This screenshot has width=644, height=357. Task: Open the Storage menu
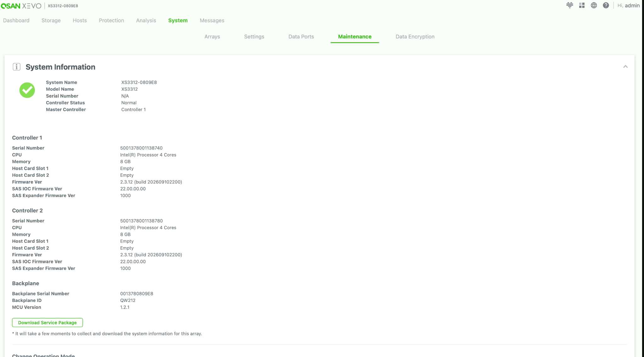tap(51, 20)
